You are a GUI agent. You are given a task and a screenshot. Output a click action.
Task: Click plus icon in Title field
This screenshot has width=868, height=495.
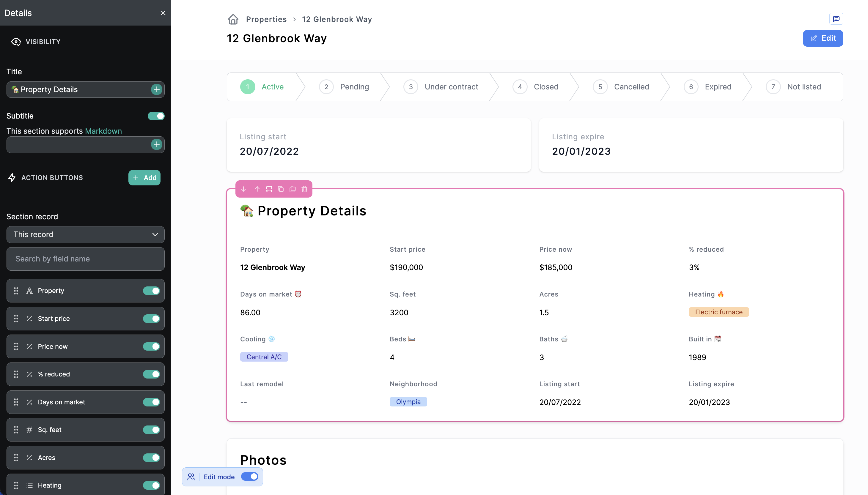(x=156, y=89)
